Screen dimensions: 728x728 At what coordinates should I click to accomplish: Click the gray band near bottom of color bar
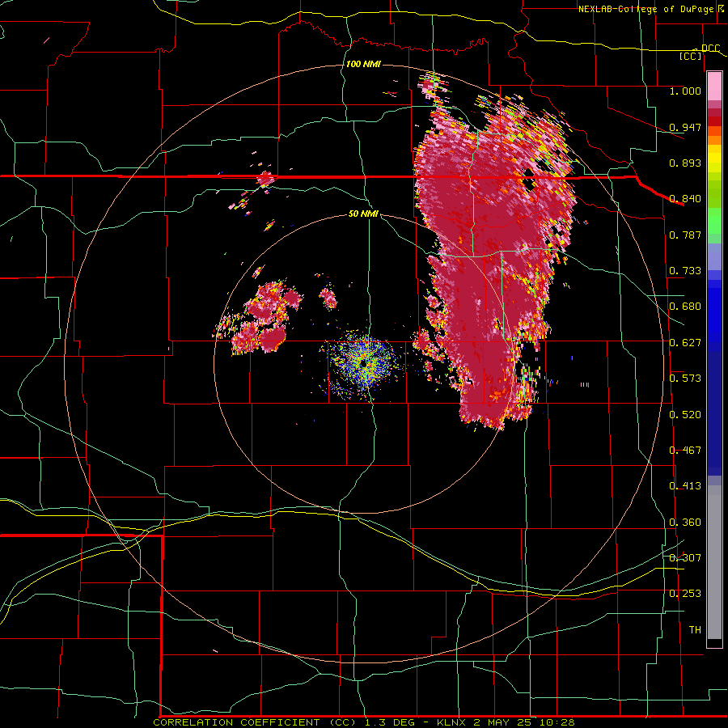pos(714,562)
